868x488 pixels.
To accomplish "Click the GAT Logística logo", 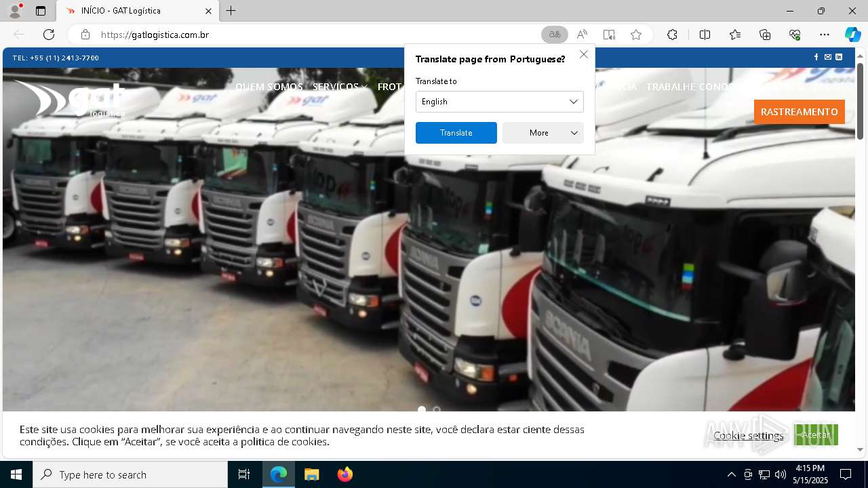I will (x=70, y=99).
